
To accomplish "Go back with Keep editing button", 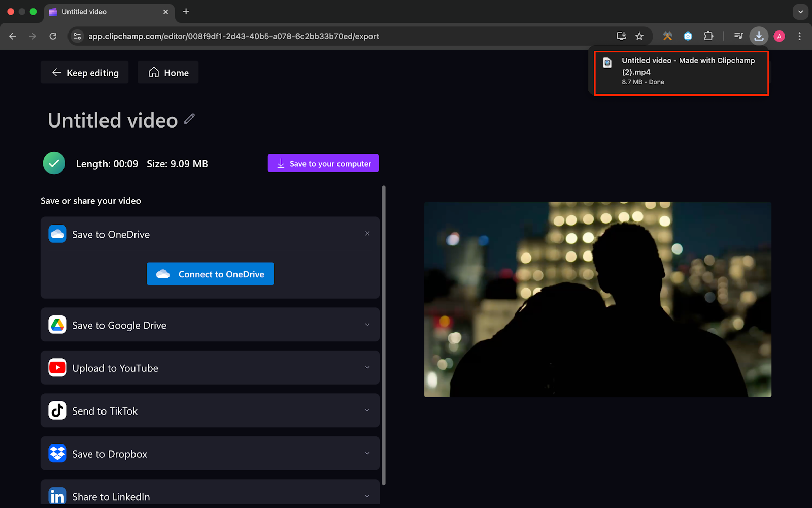I will point(85,73).
